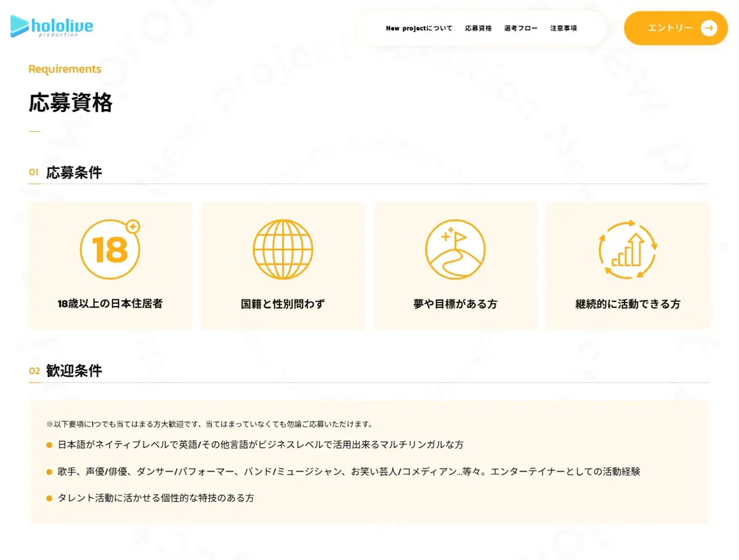The height and width of the screenshot is (560, 739).
Task: Click the Requirements heading link
Action: (65, 69)
